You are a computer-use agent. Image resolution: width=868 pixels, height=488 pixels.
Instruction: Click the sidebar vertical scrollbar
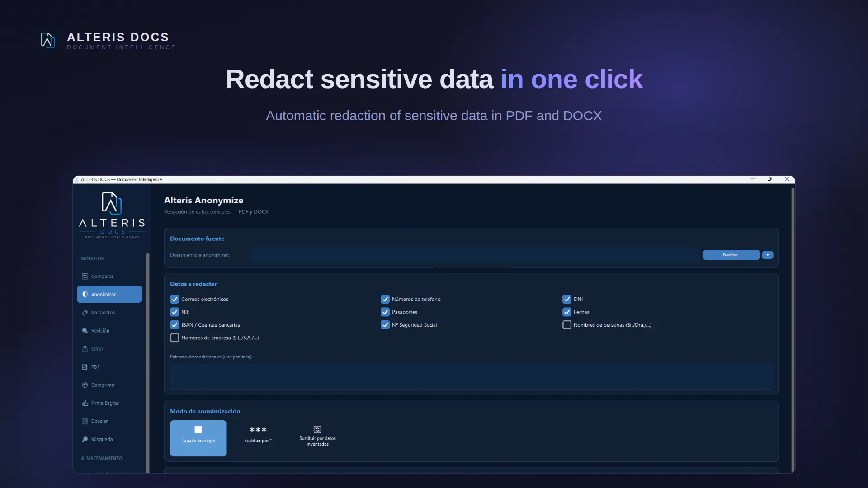click(x=148, y=363)
